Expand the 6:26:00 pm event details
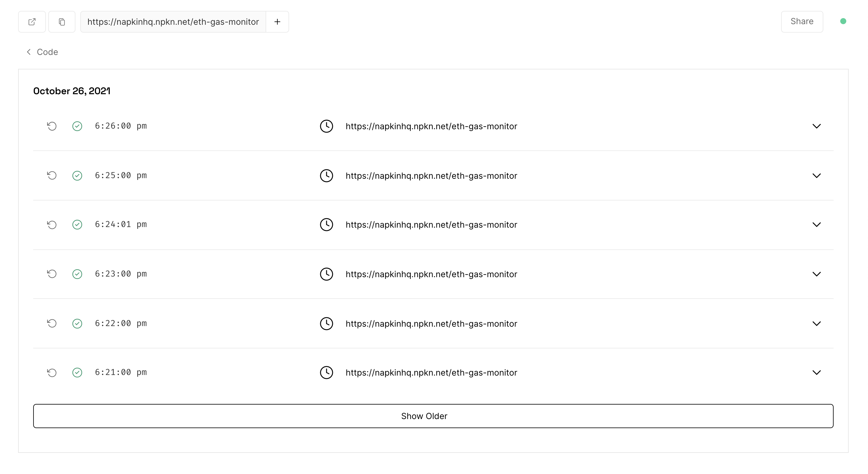Viewport: 868px width, 474px height. [816, 126]
